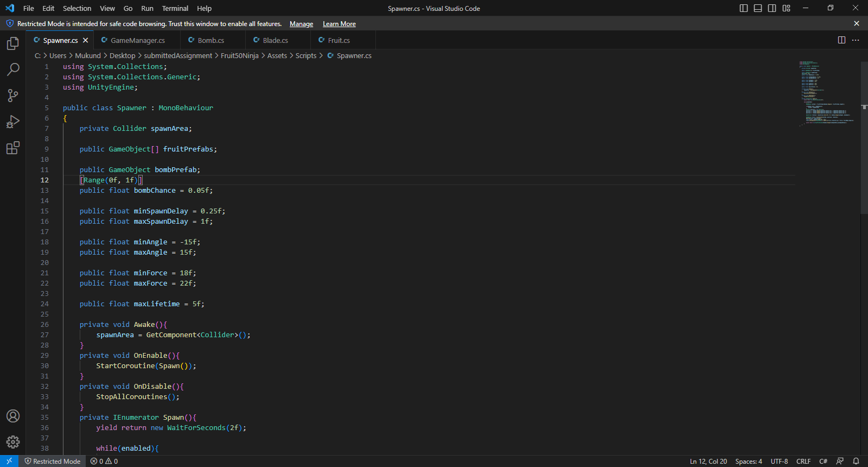Viewport: 868px width, 467px height.
Task: Open the Selection menu
Action: click(x=77, y=8)
